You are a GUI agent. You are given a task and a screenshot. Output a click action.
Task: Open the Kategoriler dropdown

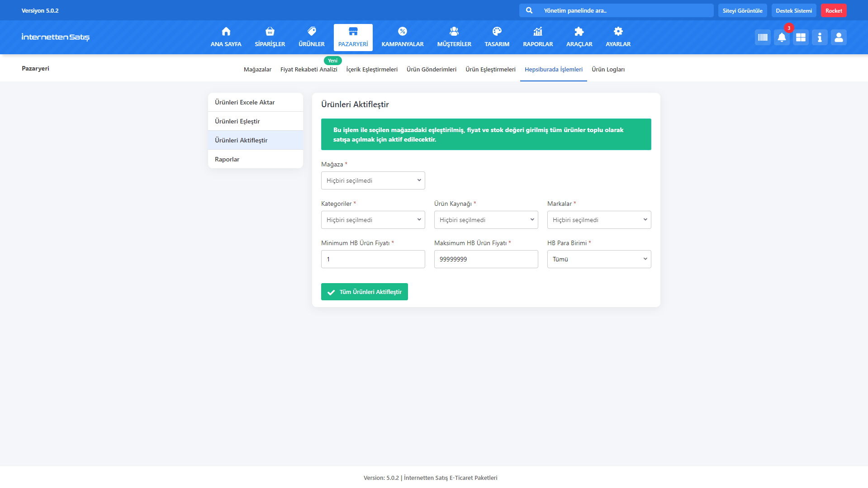[373, 220]
